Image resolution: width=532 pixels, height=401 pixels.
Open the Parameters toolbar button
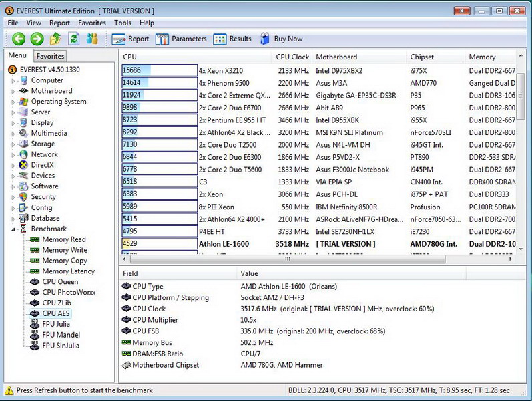click(182, 39)
